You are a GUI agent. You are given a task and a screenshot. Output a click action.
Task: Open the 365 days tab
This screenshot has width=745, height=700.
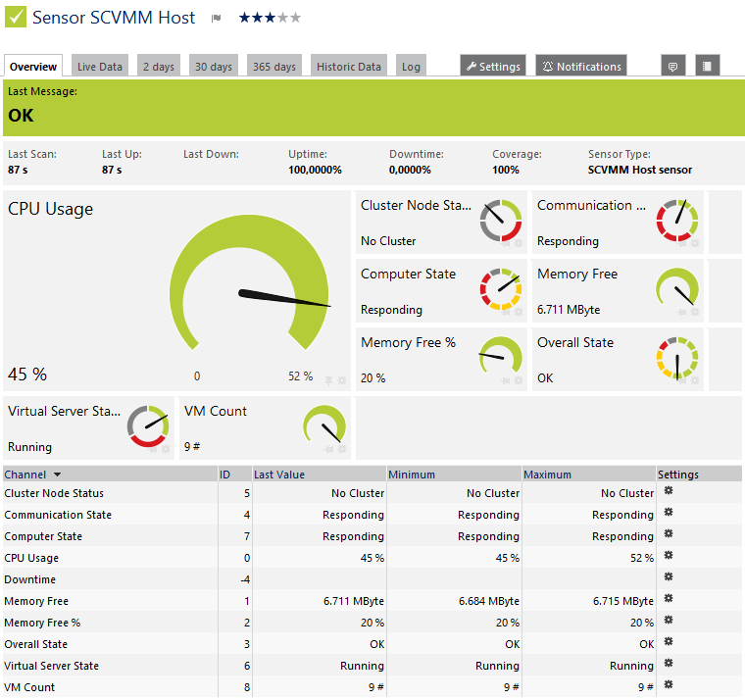pyautogui.click(x=274, y=66)
